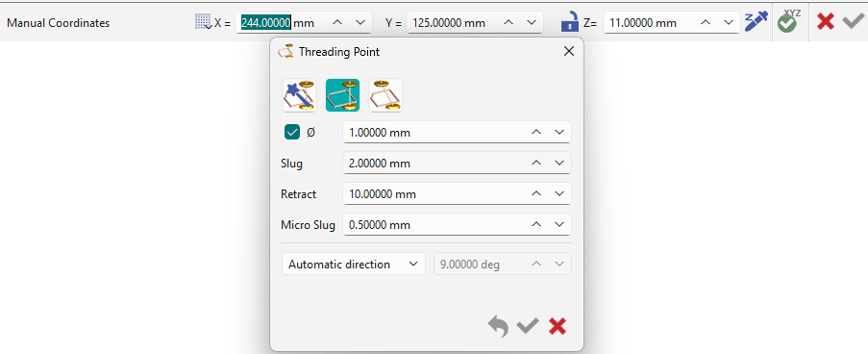Image resolution: width=868 pixels, height=354 pixels.
Task: Pick Z value with the eyedropper tool
Action: (x=756, y=22)
